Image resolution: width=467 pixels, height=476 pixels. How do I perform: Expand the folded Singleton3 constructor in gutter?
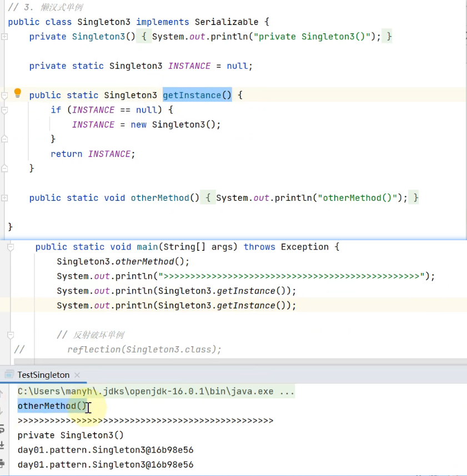pos(4,37)
